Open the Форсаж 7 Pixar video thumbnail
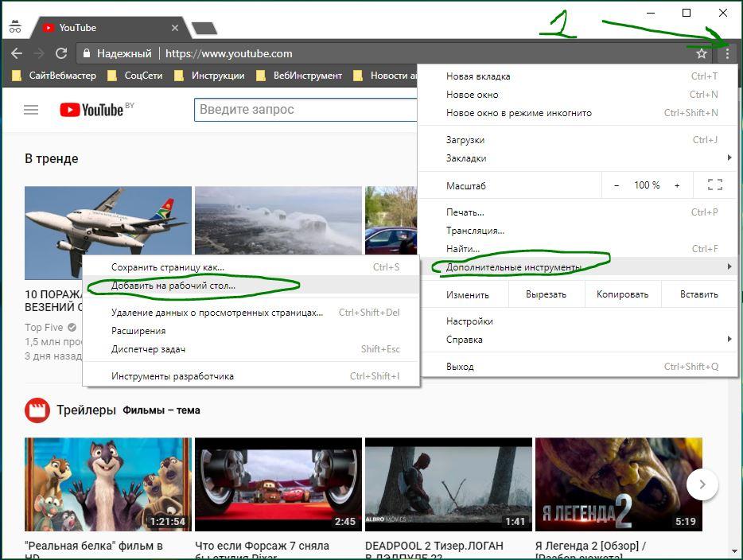This screenshot has height=560, width=743. (278, 484)
